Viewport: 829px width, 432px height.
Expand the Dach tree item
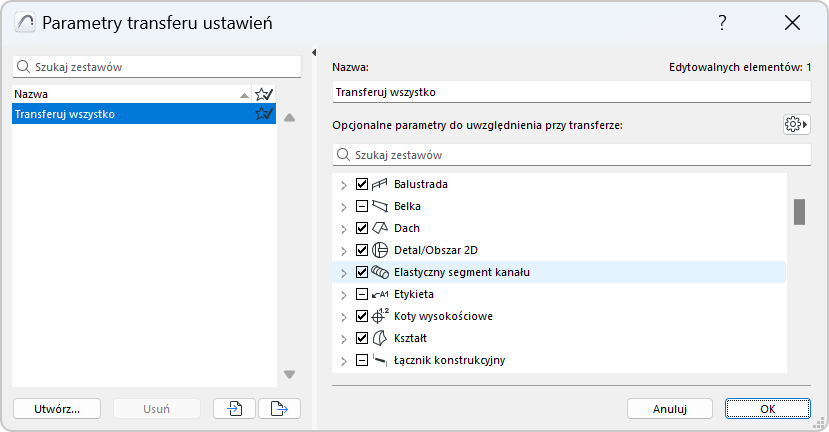click(x=343, y=228)
